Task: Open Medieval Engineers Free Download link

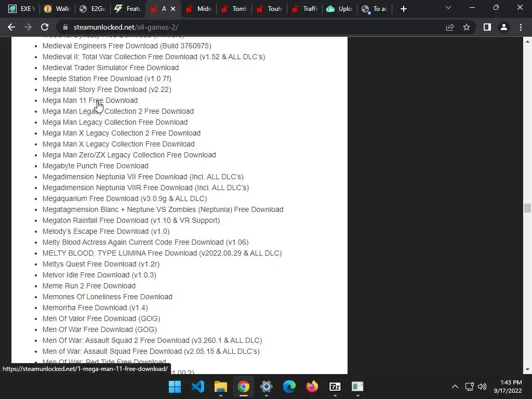Action: [127, 46]
